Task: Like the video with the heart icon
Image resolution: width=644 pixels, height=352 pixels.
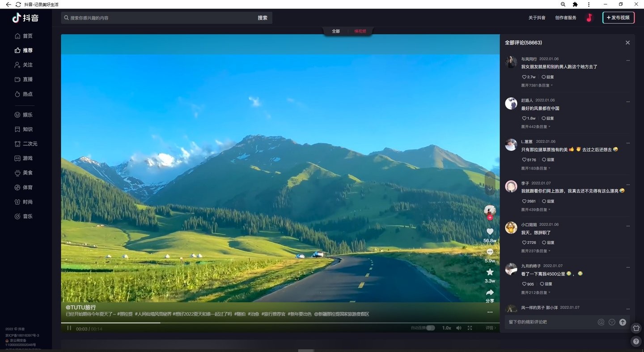Action: [x=490, y=232]
